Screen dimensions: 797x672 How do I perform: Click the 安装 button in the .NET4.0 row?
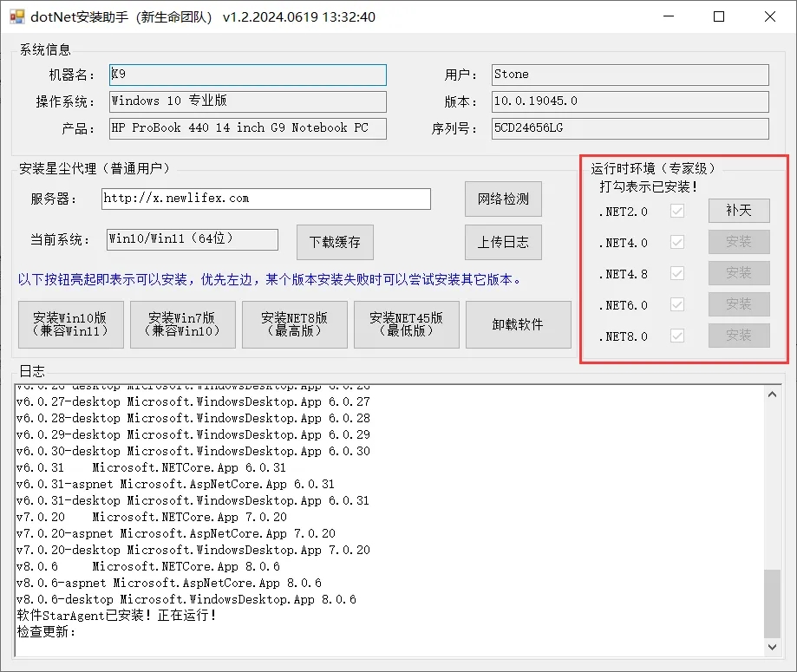pyautogui.click(x=739, y=242)
